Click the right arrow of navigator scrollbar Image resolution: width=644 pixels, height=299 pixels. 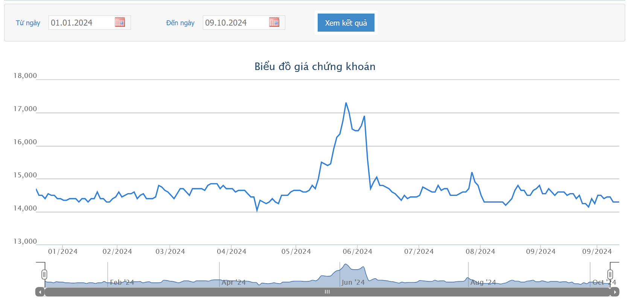pyautogui.click(x=615, y=292)
